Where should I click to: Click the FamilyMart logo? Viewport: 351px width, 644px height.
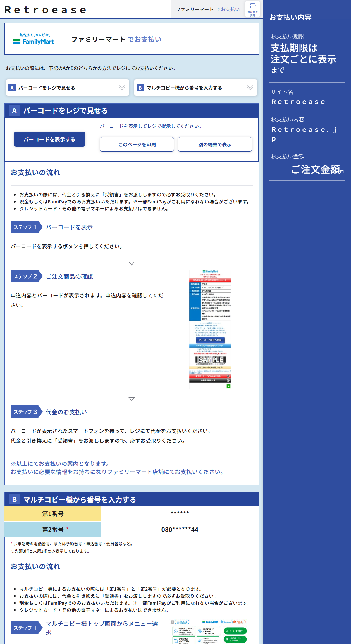point(34,39)
